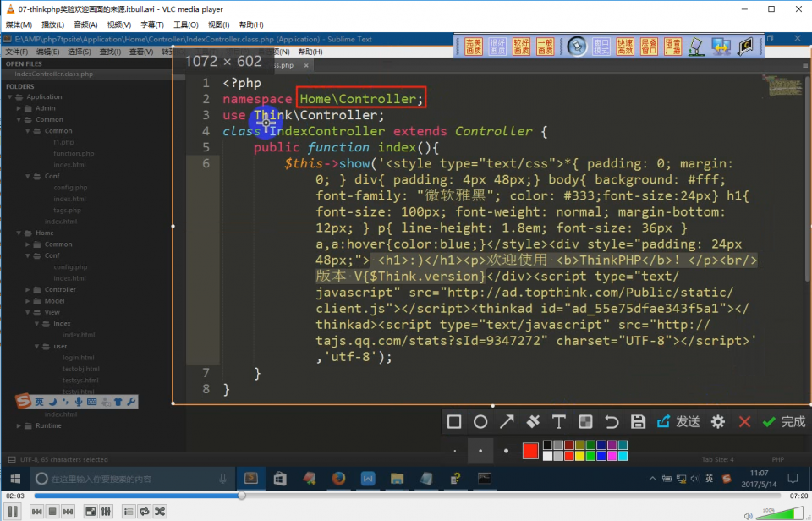The image size is (812, 521).
Task: Open testobj.html in the sidebar
Action: 81,369
